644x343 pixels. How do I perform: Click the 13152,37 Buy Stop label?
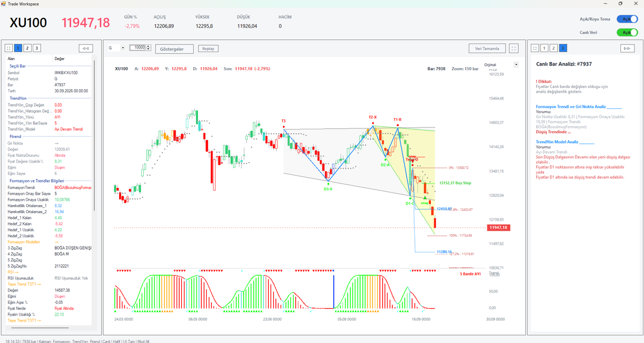455,183
